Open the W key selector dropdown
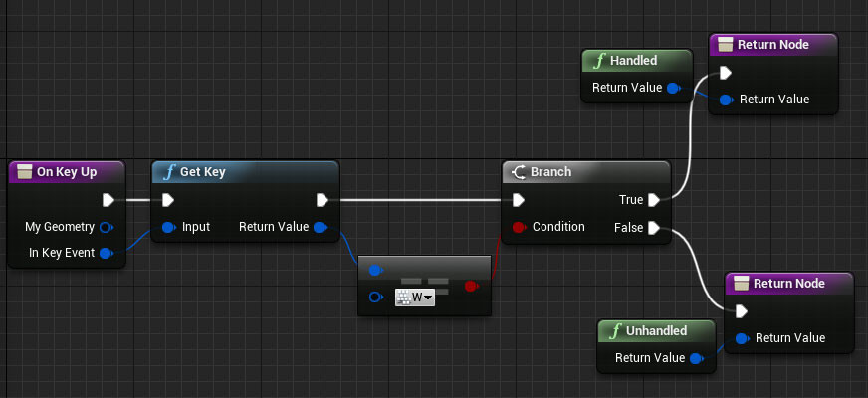This screenshot has width=868, height=398. coord(415,298)
